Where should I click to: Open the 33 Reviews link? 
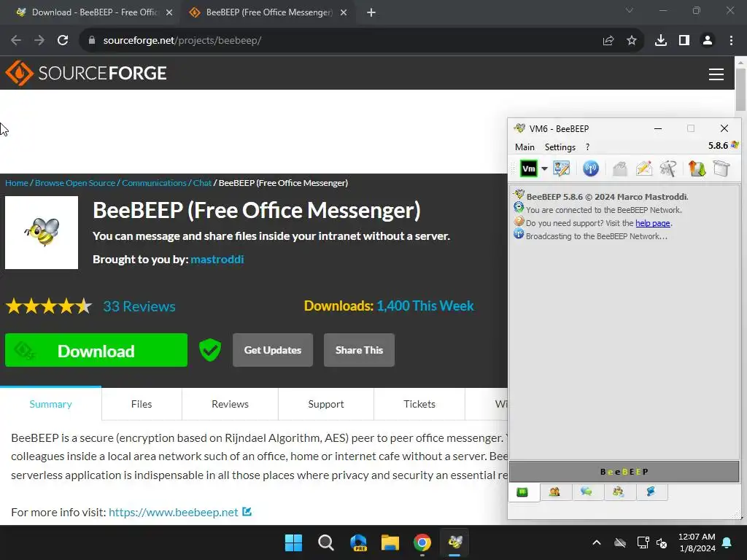pyautogui.click(x=139, y=306)
